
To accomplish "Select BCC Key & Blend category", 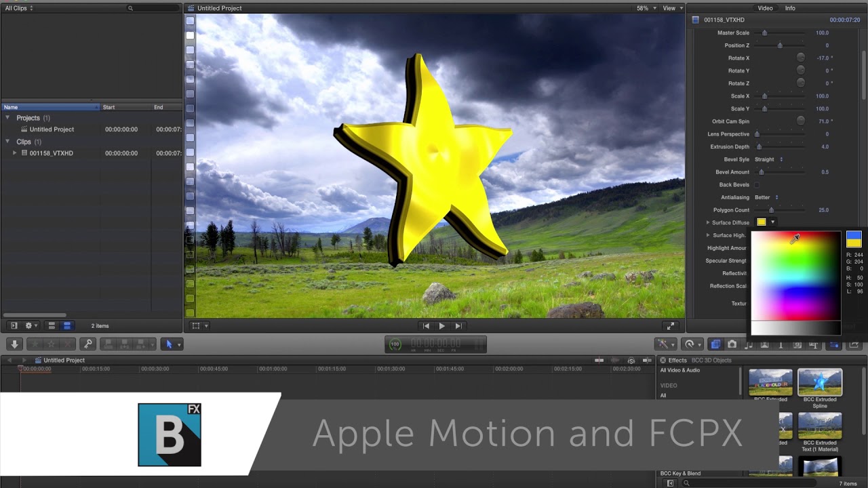I will pyautogui.click(x=680, y=473).
